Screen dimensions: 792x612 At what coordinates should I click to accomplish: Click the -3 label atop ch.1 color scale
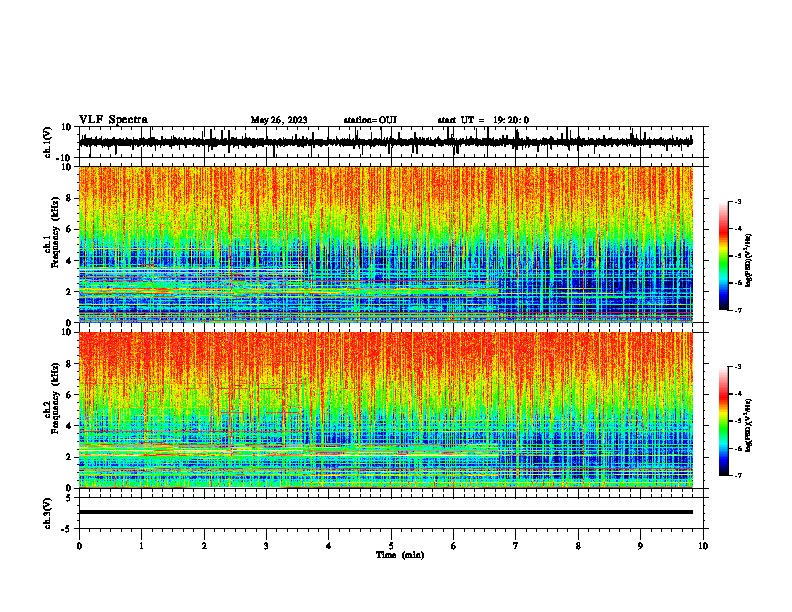pos(738,201)
